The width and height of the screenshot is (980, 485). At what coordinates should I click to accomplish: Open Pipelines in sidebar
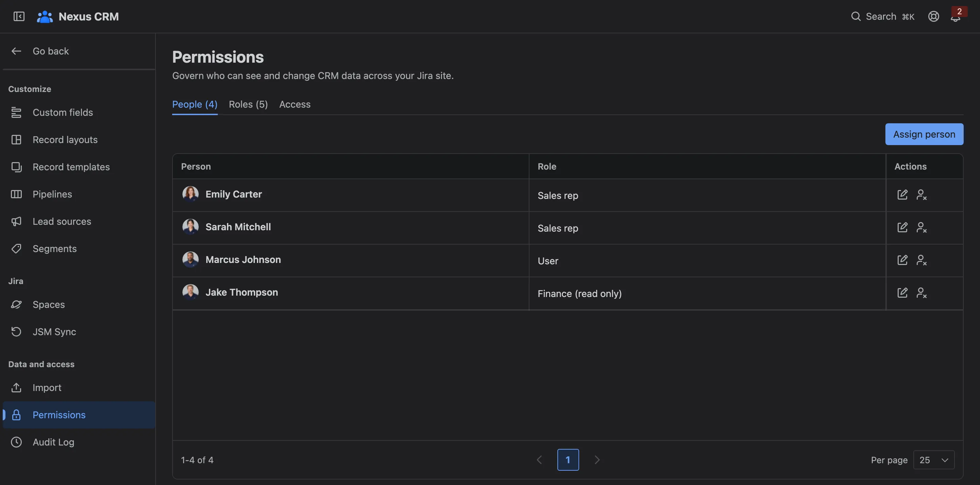point(79,194)
